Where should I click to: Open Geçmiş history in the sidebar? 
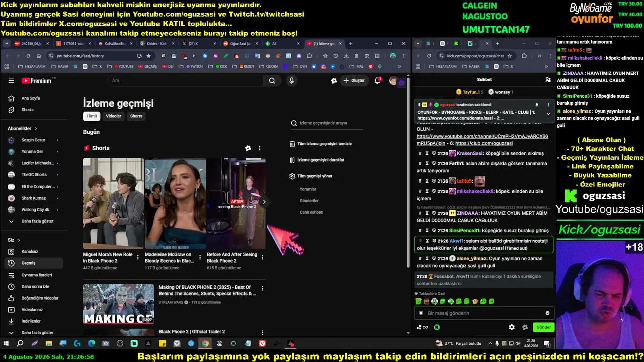click(x=33, y=263)
